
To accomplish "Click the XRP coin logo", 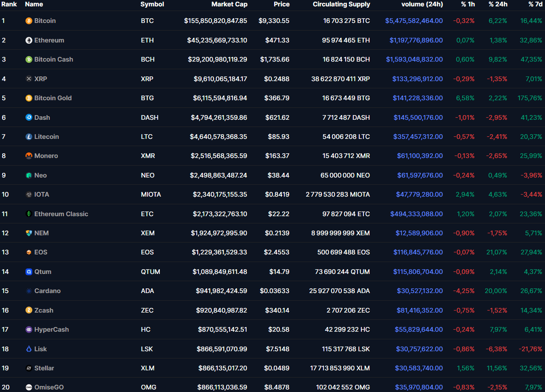I will pos(29,79).
